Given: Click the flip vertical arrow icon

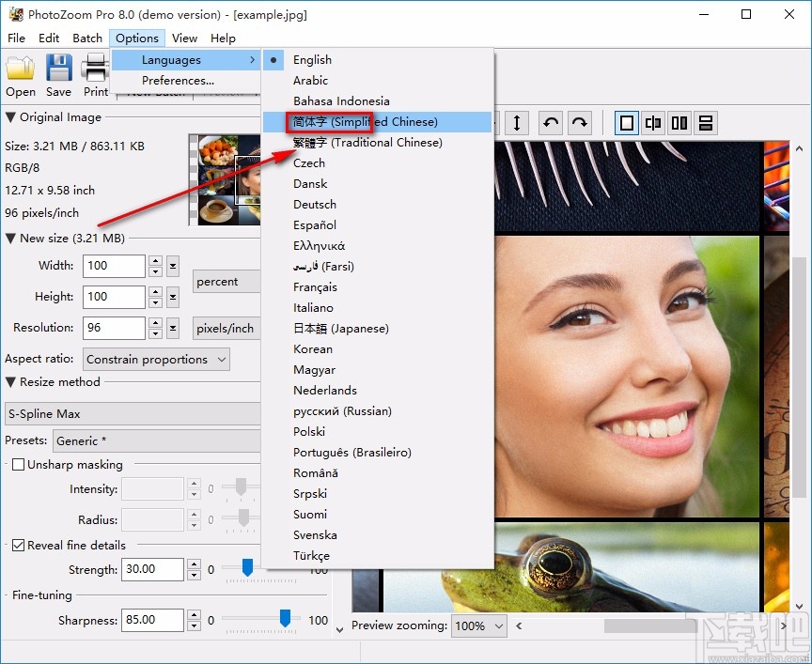Looking at the screenshot, I should click(517, 123).
